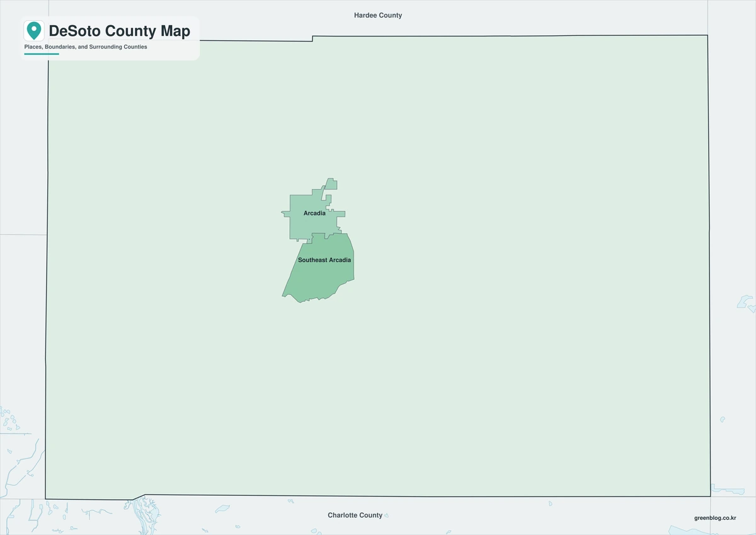
Task: Click the Charlotte County label
Action: point(355,515)
